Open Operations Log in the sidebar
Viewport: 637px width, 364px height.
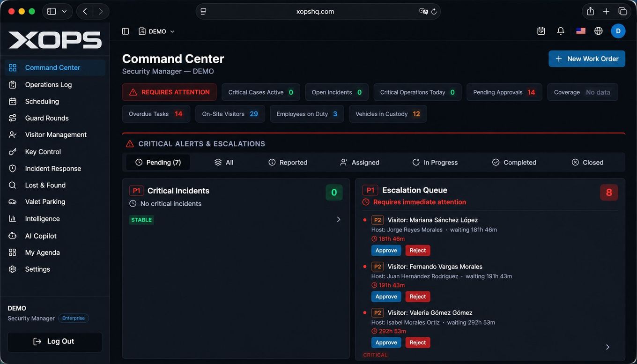[x=55, y=84]
